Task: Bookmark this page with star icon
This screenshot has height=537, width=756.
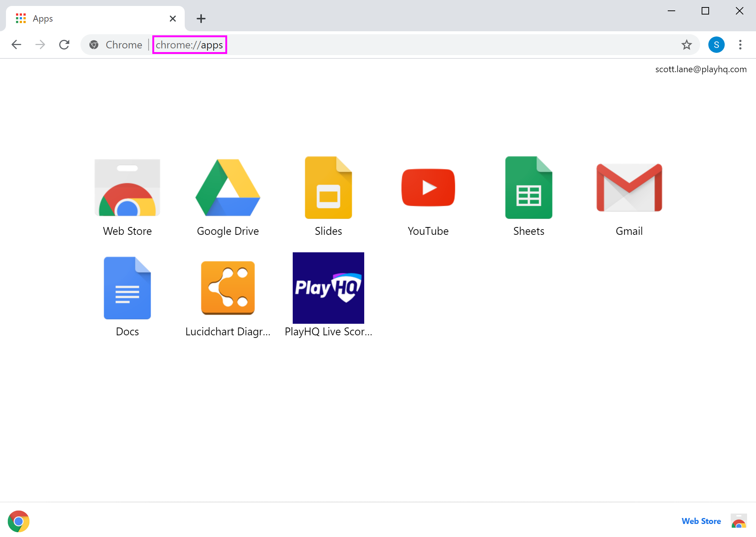Action: click(x=686, y=45)
